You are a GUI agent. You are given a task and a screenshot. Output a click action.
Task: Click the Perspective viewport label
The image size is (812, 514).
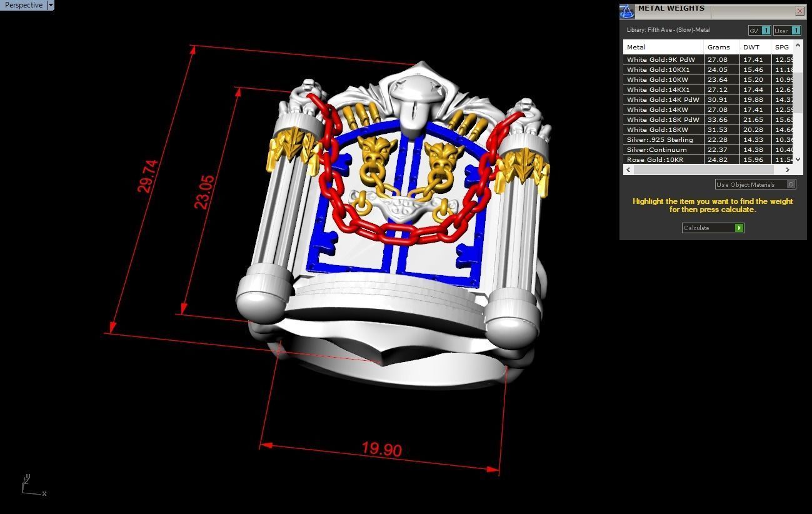(24, 5)
